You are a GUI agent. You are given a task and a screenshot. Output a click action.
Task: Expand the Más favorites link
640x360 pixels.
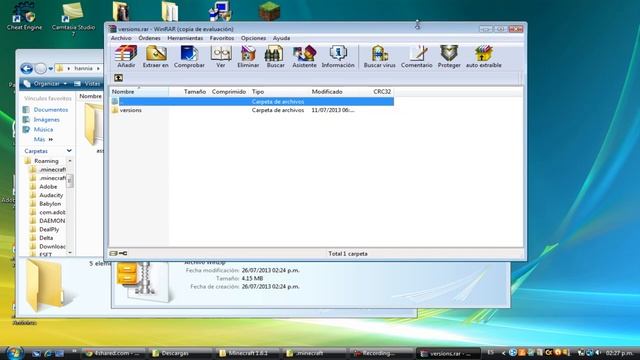click(x=43, y=139)
